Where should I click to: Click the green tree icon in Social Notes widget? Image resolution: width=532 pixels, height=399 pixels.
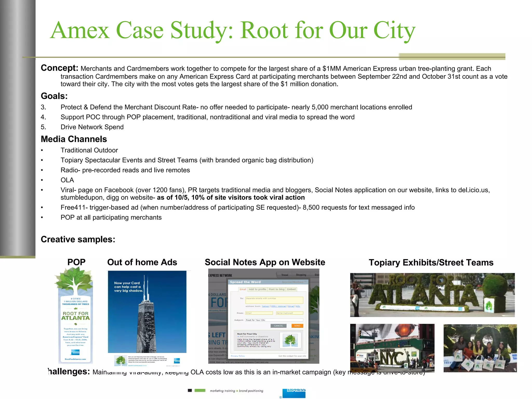tap(290, 340)
